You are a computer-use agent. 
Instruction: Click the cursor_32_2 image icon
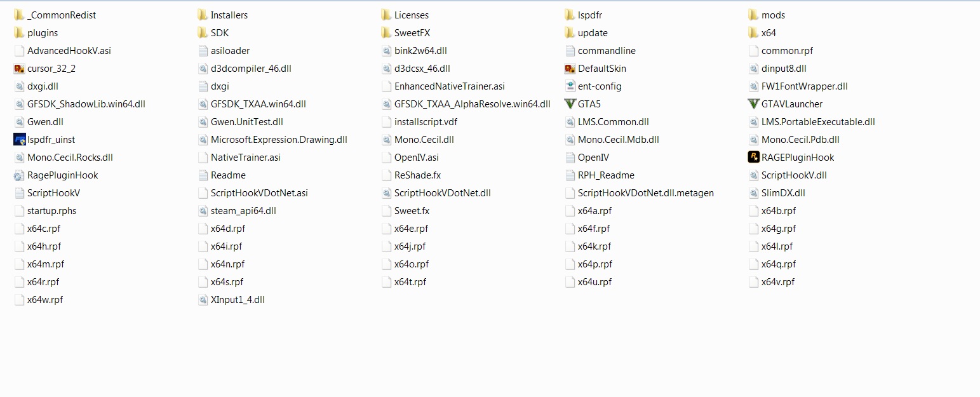(19, 68)
